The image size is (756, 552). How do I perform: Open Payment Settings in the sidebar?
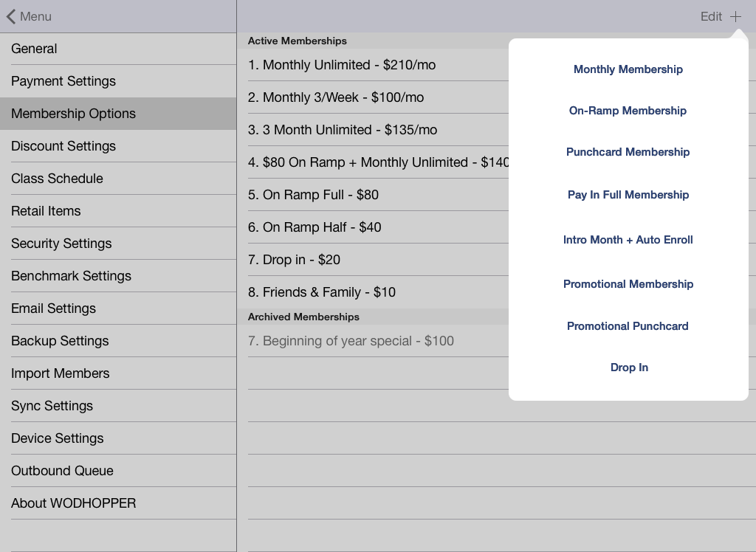[118, 81]
